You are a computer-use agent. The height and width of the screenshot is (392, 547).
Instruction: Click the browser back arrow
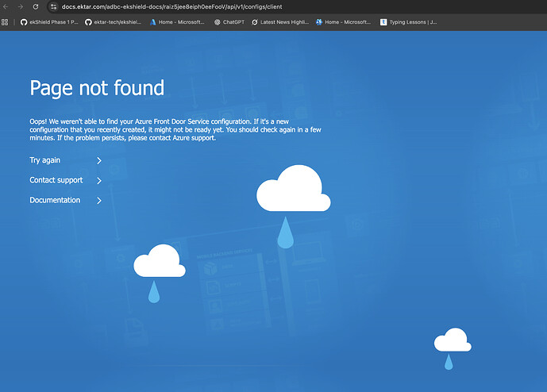(6, 6)
